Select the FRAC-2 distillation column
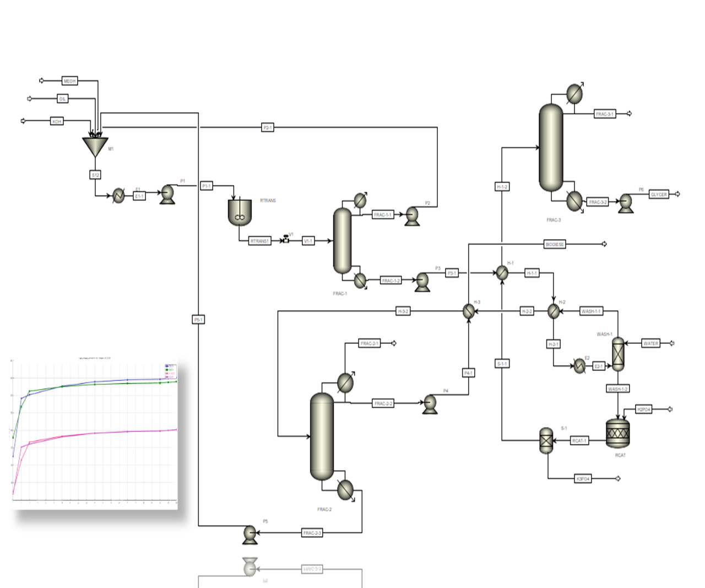Viewport: 705px width, 588px height. click(322, 436)
